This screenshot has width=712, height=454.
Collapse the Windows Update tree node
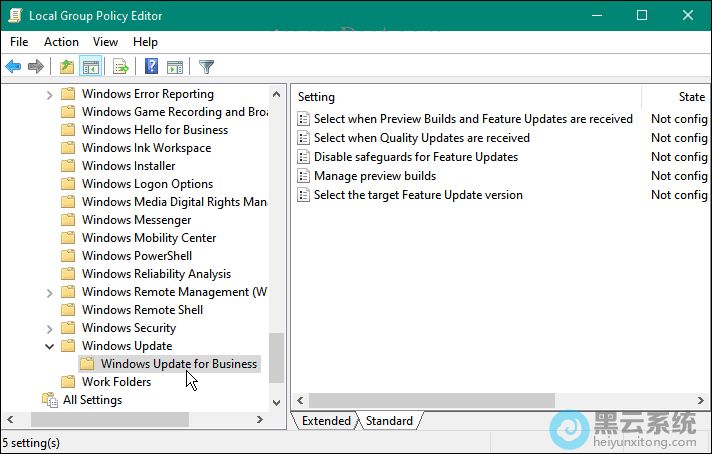point(50,346)
